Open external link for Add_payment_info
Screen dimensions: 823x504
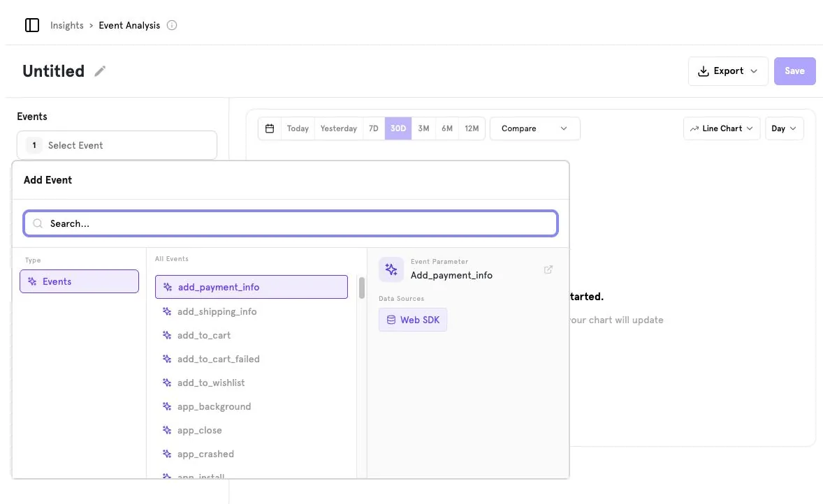pos(548,269)
